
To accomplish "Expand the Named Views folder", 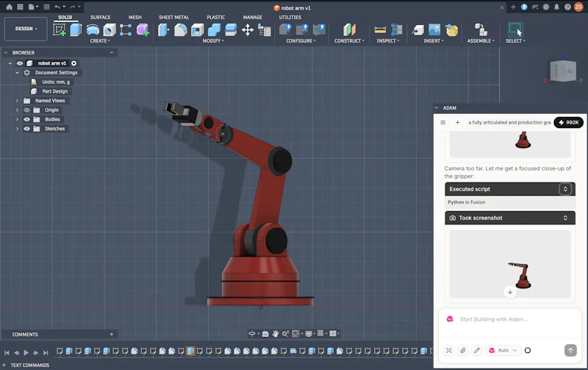I will click(x=17, y=101).
